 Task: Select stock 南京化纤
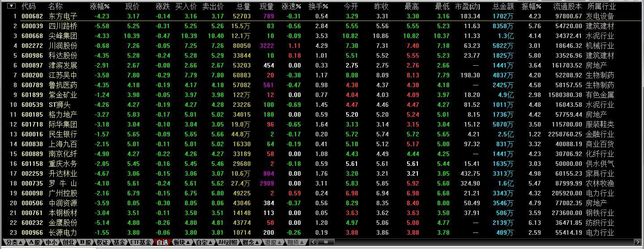point(63,154)
